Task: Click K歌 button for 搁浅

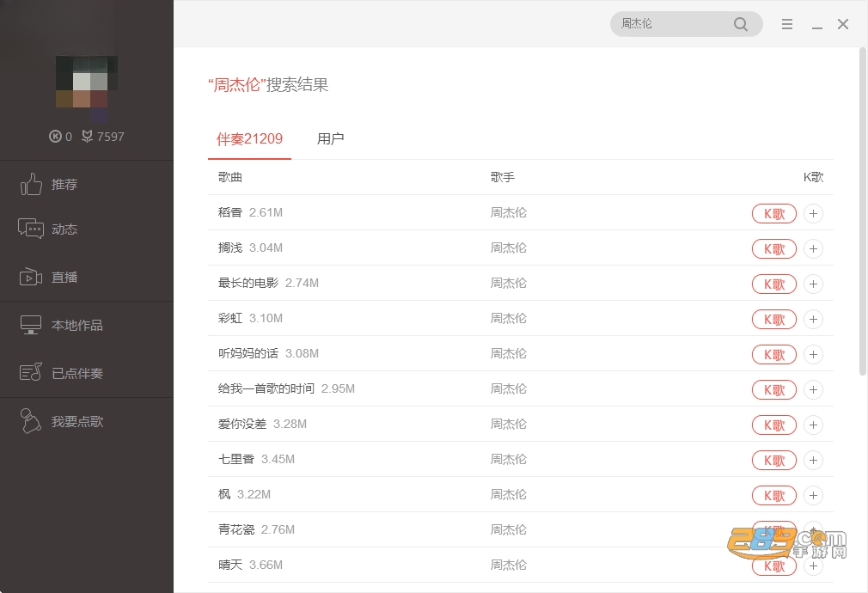Action: pos(773,248)
